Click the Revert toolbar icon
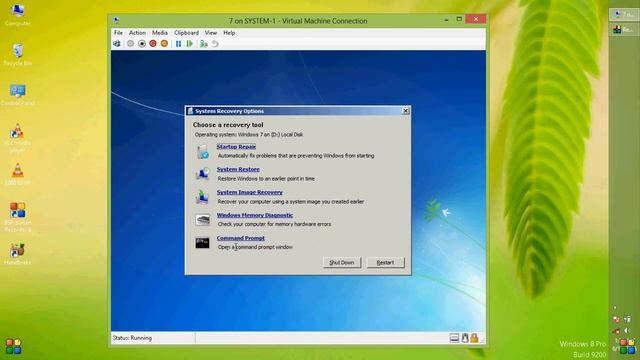640x360 pixels. point(215,43)
